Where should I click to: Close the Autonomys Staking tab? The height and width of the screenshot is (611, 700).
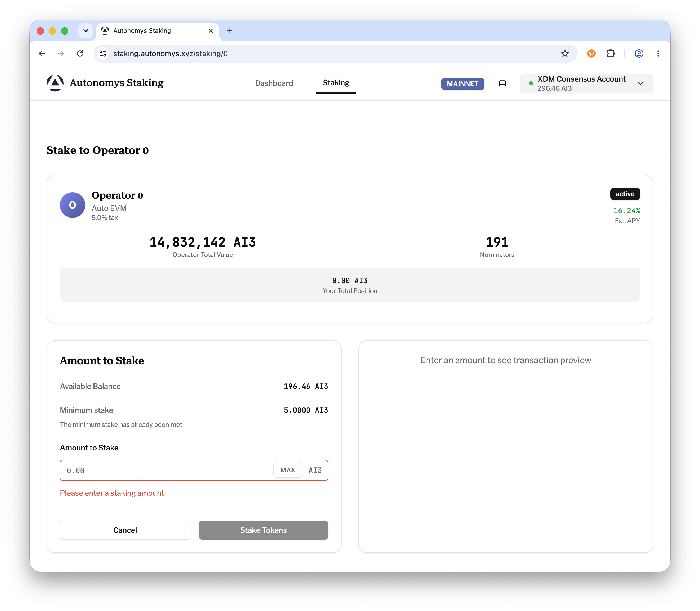click(x=210, y=31)
